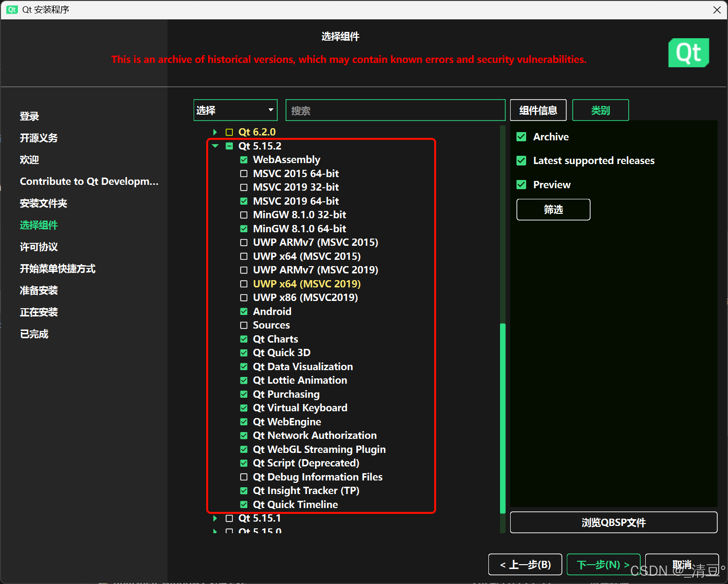The width and height of the screenshot is (728, 584).
Task: Switch to the 类别 tab
Action: click(601, 110)
